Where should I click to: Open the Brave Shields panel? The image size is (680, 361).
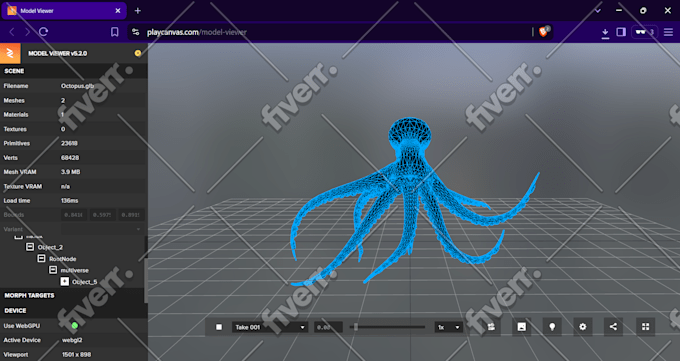click(x=543, y=31)
